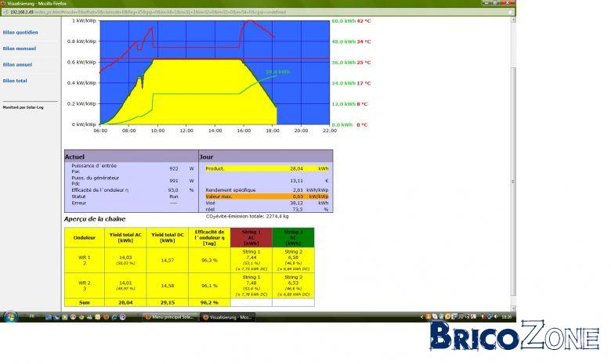Image resolution: width=611 pixels, height=364 pixels.
Task: Click the page vertical scrollbar thumb
Action: tap(513, 181)
